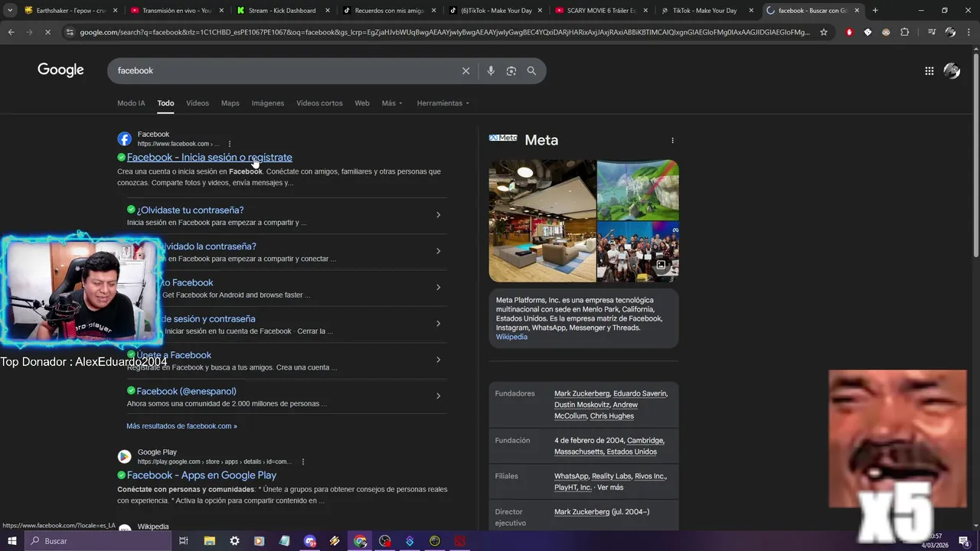The image size is (980, 551).
Task: Open the Cambridge founding location link
Action: tap(645, 441)
